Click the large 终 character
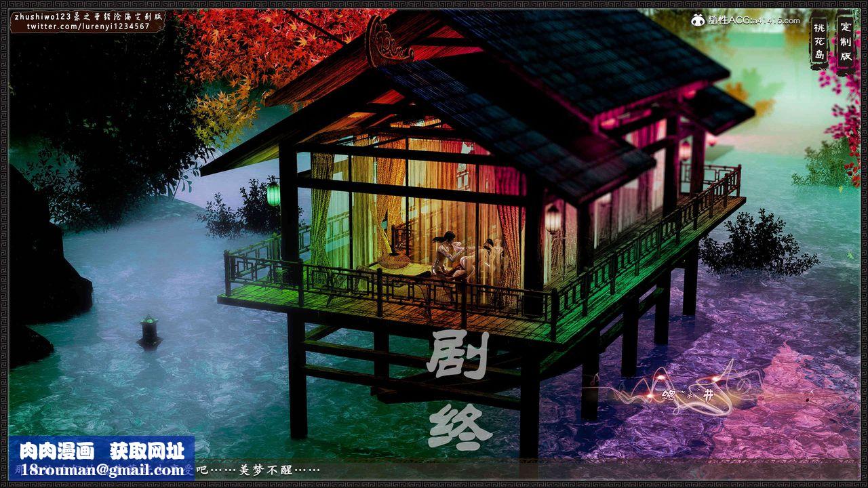Screen dimensions: 868x488 [459, 427]
